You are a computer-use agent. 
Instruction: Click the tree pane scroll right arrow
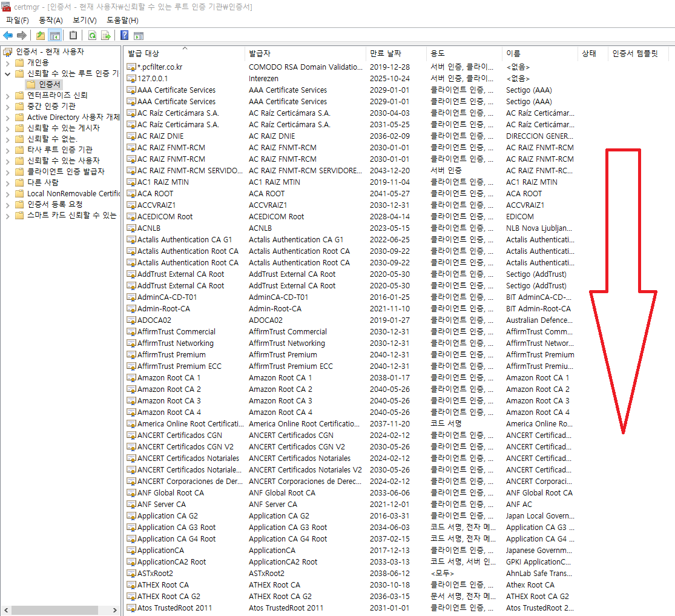(114, 610)
